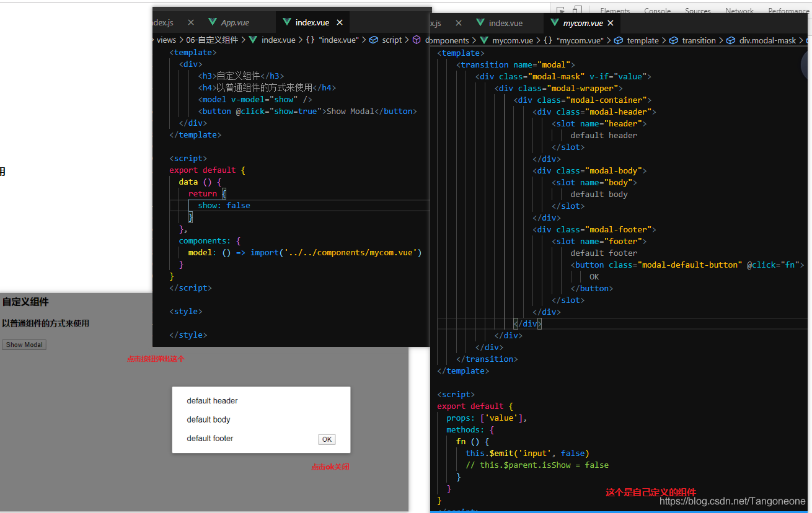Screen dimensions: 812x513
Task: Click '<h3>自定义组件</h3>' code line
Action: tap(241, 76)
